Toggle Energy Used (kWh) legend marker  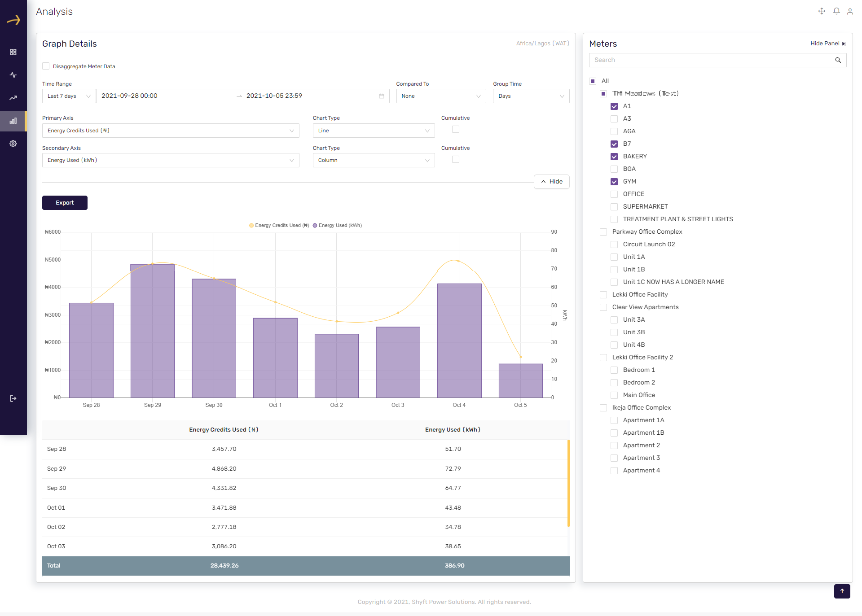click(315, 226)
